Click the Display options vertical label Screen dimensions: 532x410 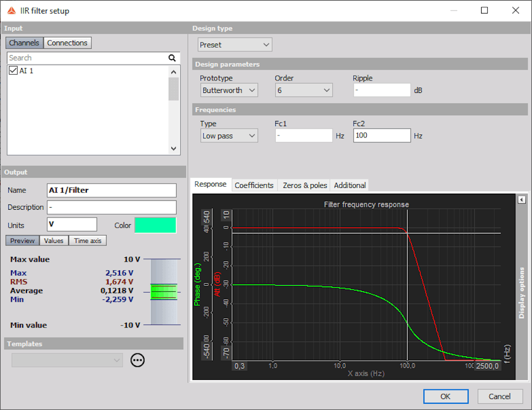[x=522, y=293]
